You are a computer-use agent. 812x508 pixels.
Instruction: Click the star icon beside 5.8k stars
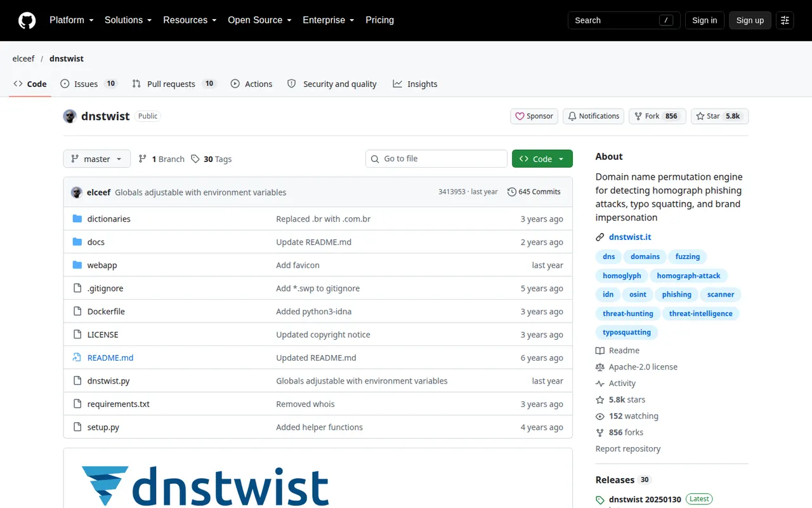coord(600,400)
